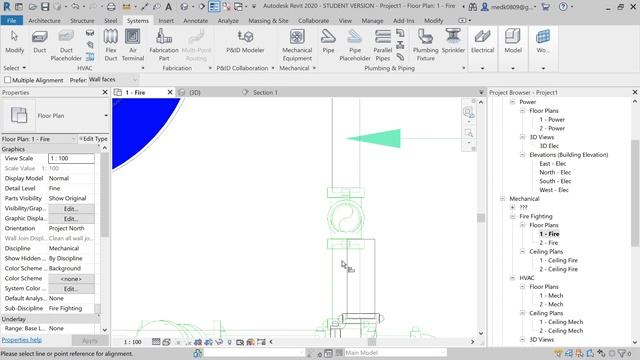Select the Pipe Fitting small icon

pos(400,33)
